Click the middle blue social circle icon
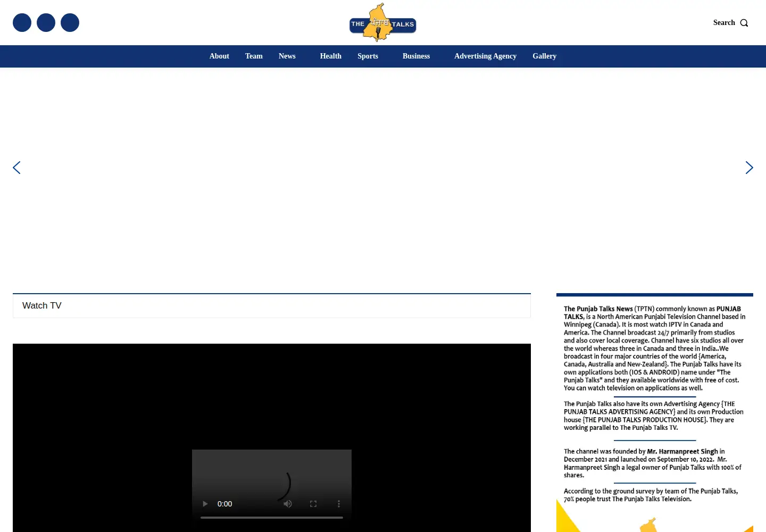The height and width of the screenshot is (532, 766). [x=46, y=22]
